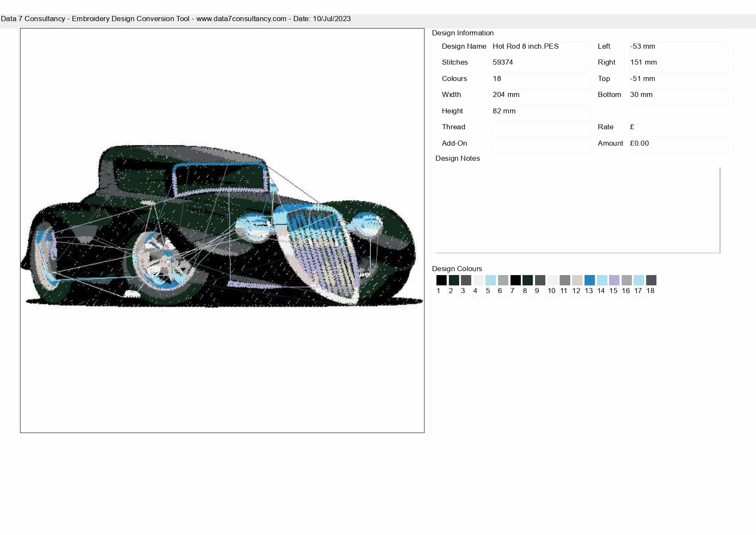Select colour swatch 18 (dark grey)
756x535 pixels.
click(x=651, y=280)
